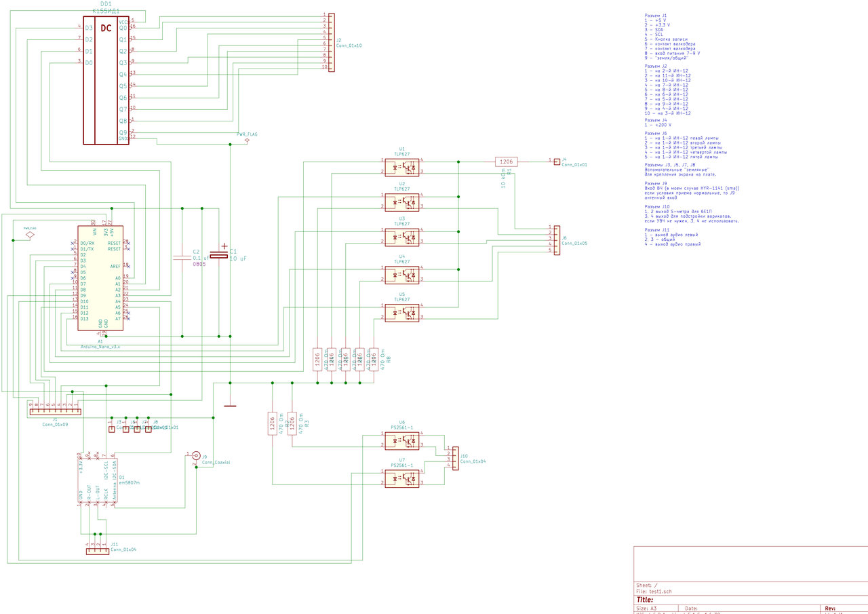The height and width of the screenshot is (614, 868).
Task: Click the "Title:" title block field
Action: point(645,600)
